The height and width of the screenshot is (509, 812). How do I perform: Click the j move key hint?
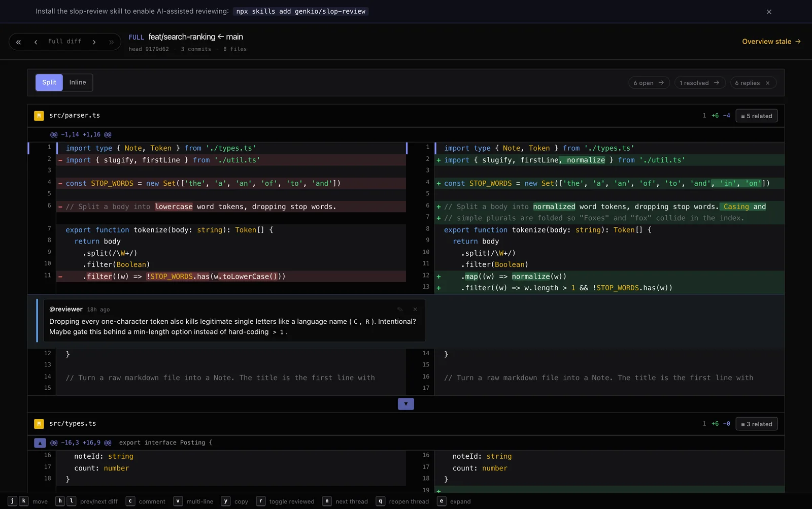(x=13, y=501)
